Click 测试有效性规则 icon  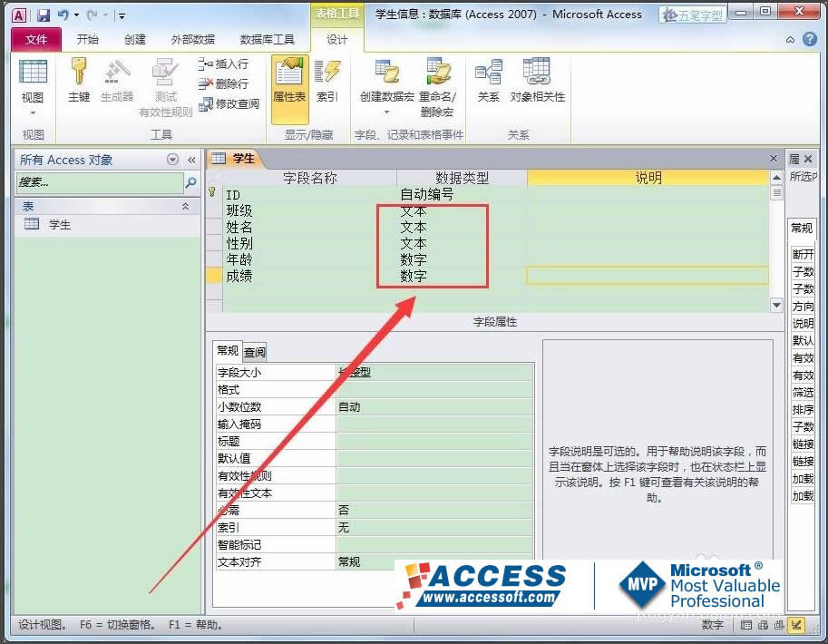click(x=165, y=88)
